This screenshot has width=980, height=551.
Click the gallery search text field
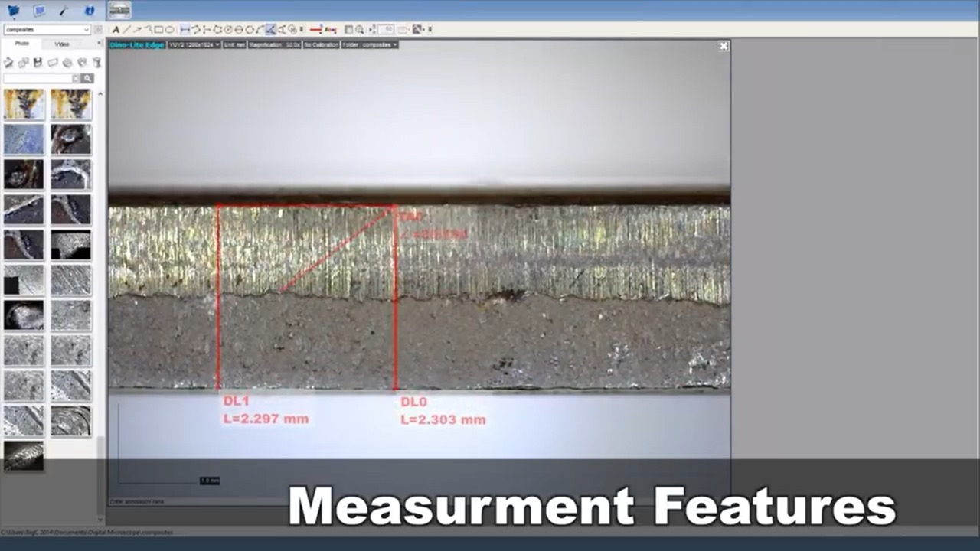pyautogui.click(x=38, y=78)
